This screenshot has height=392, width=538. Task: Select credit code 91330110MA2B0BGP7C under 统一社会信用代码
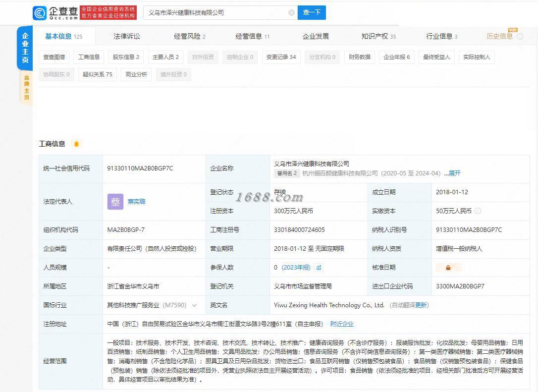[140, 168]
